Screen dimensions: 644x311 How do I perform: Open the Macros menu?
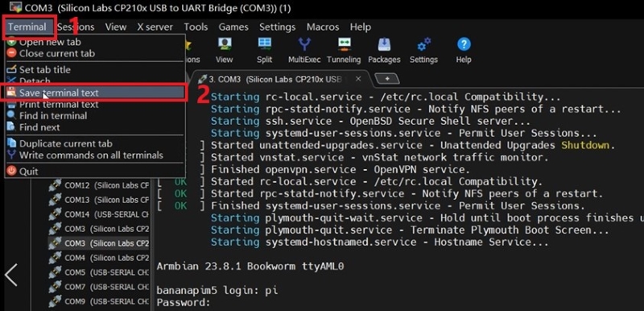click(x=323, y=27)
